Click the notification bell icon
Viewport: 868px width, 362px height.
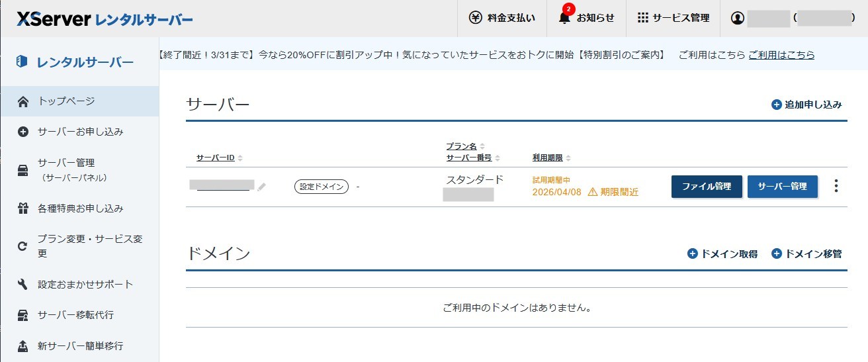(564, 19)
